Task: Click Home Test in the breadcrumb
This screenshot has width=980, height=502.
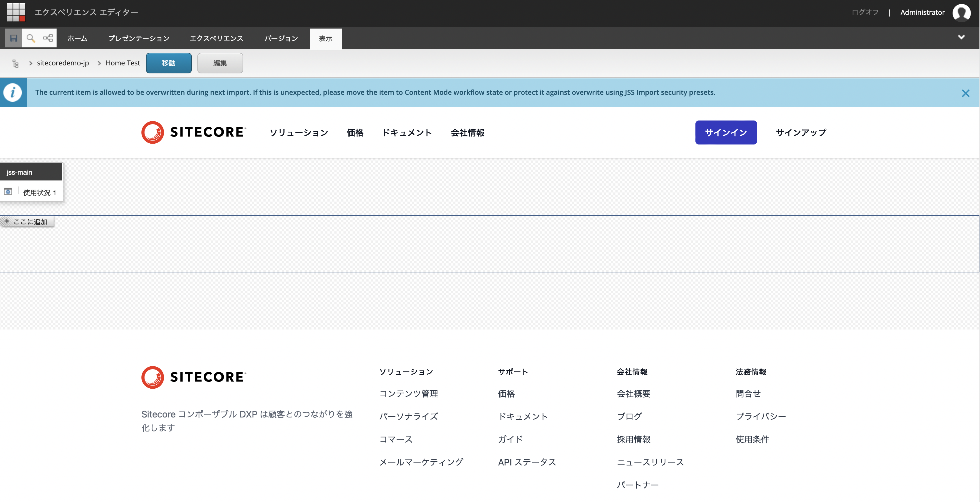Action: (x=123, y=63)
